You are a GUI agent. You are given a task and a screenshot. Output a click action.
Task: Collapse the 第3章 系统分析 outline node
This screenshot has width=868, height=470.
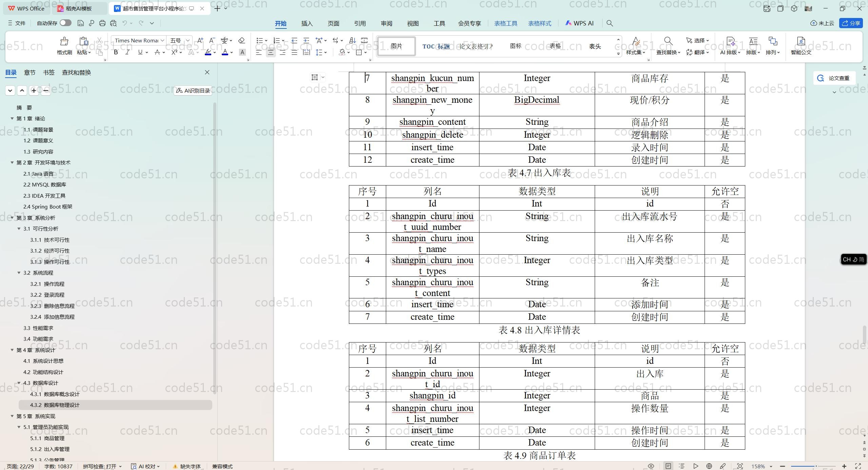pos(12,218)
